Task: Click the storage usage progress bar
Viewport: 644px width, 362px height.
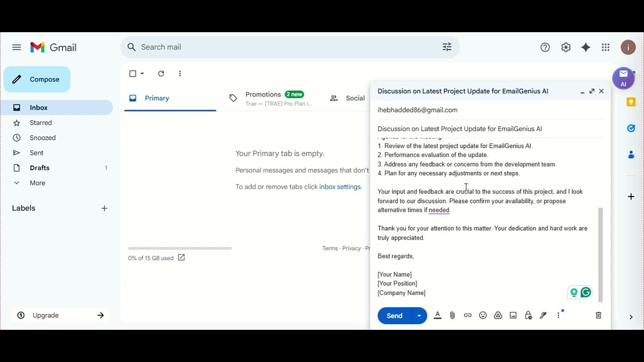Action: coord(180,248)
